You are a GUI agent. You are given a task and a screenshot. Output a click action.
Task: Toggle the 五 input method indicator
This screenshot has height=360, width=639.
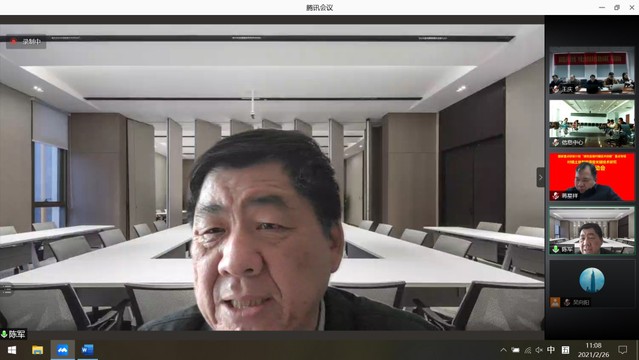pyautogui.click(x=565, y=350)
